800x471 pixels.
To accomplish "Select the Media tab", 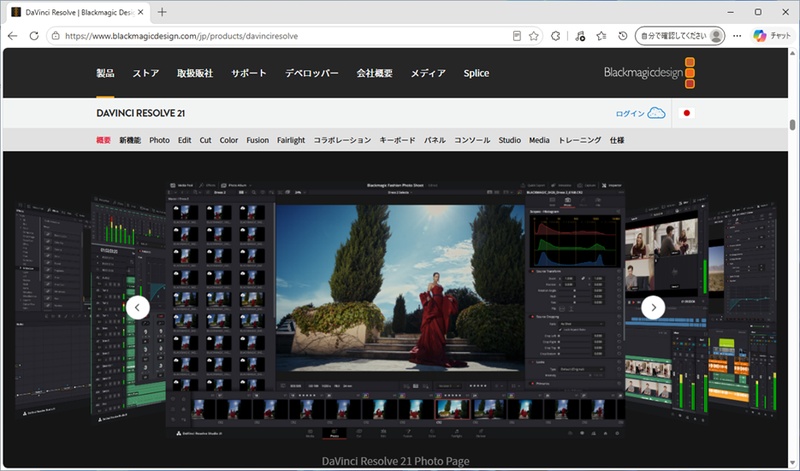I will [539, 140].
